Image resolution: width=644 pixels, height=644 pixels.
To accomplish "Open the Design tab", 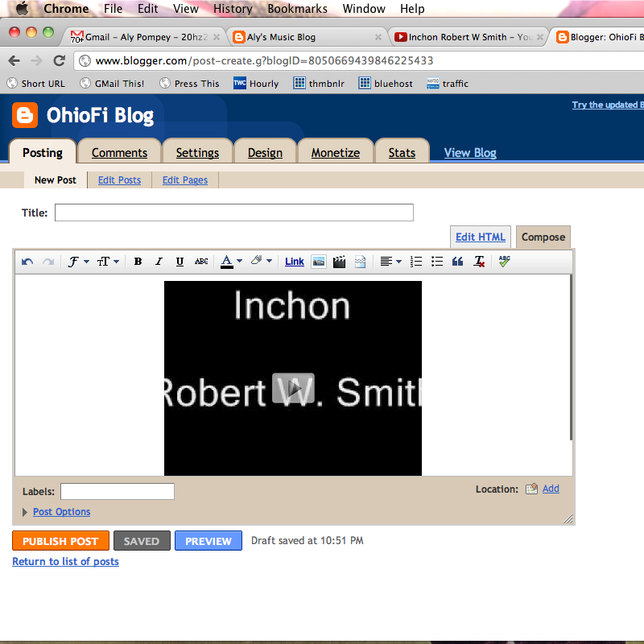I will tap(265, 153).
